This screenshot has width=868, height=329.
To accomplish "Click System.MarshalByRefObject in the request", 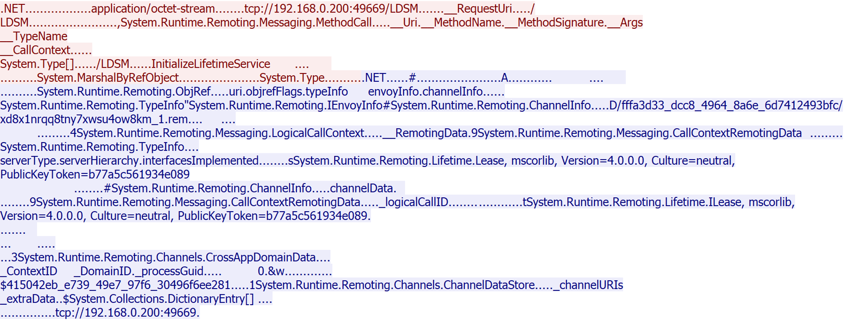I will coord(108,78).
